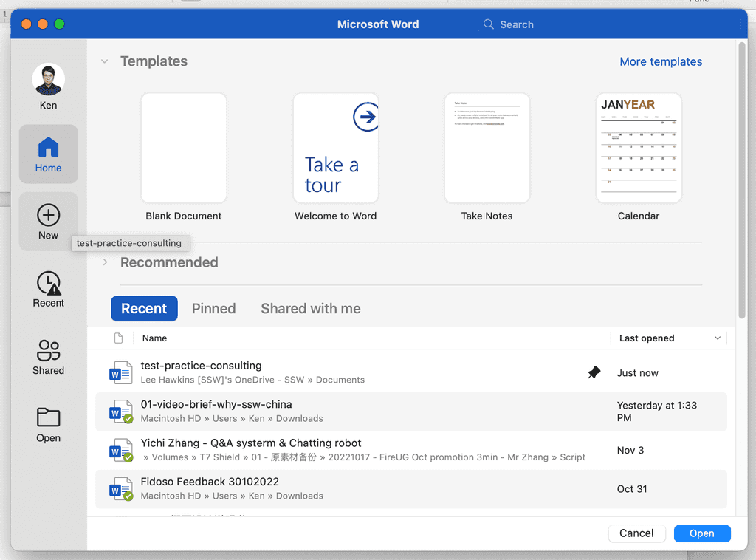
Task: Collapse the Templates section
Action: point(104,62)
